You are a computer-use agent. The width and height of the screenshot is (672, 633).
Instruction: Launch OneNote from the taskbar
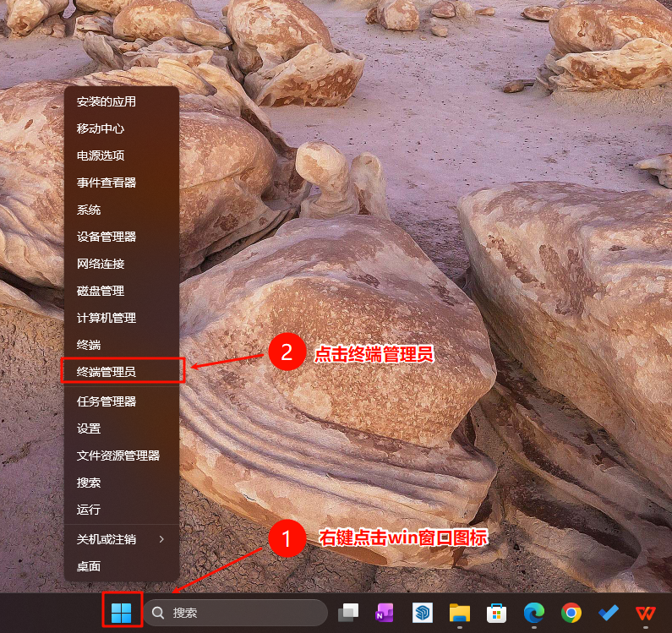pos(385,613)
